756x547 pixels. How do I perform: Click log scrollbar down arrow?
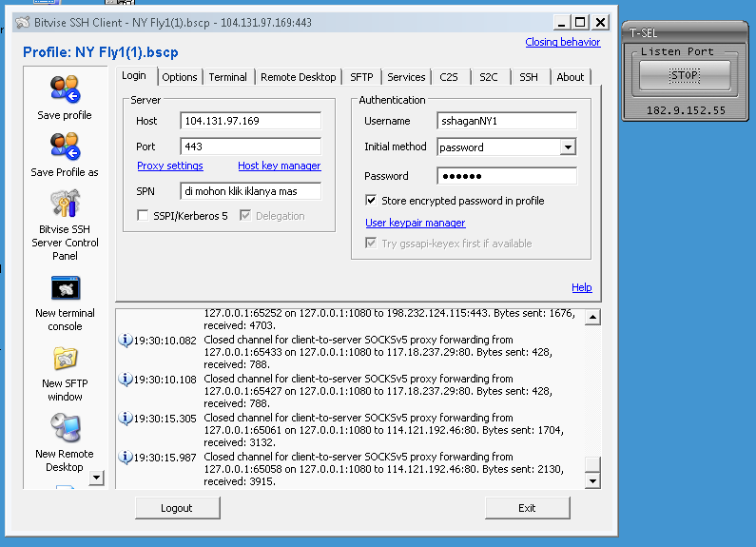[592, 480]
